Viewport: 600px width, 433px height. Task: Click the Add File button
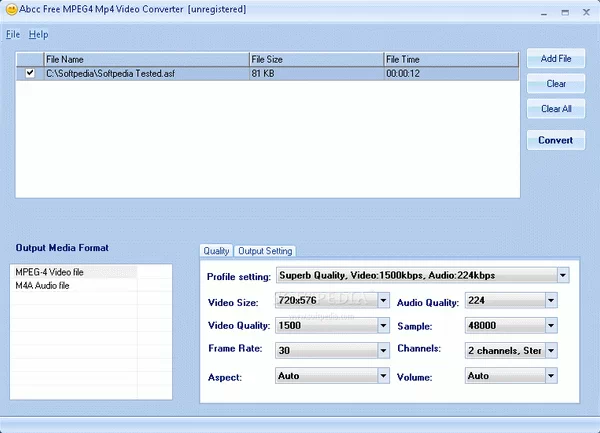pyautogui.click(x=556, y=59)
